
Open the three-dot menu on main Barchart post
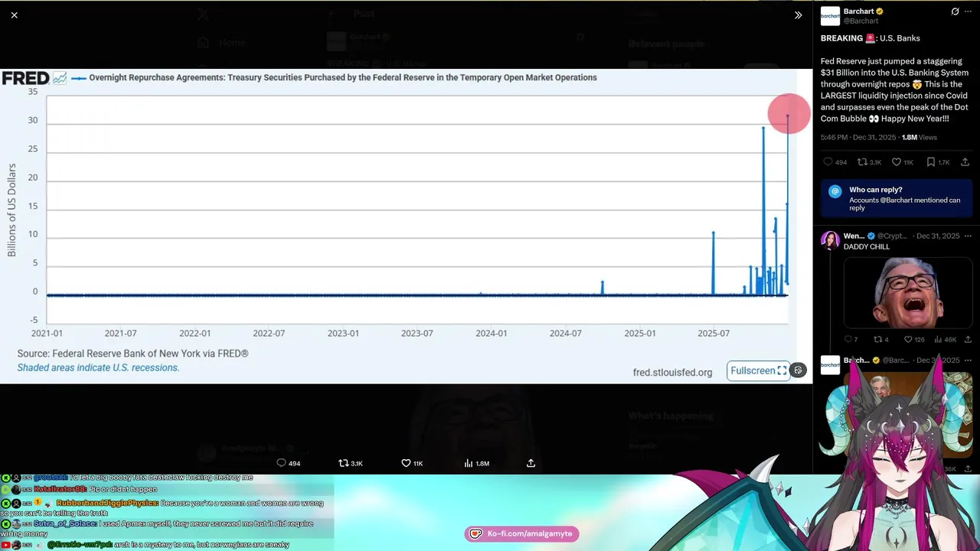click(x=969, y=11)
